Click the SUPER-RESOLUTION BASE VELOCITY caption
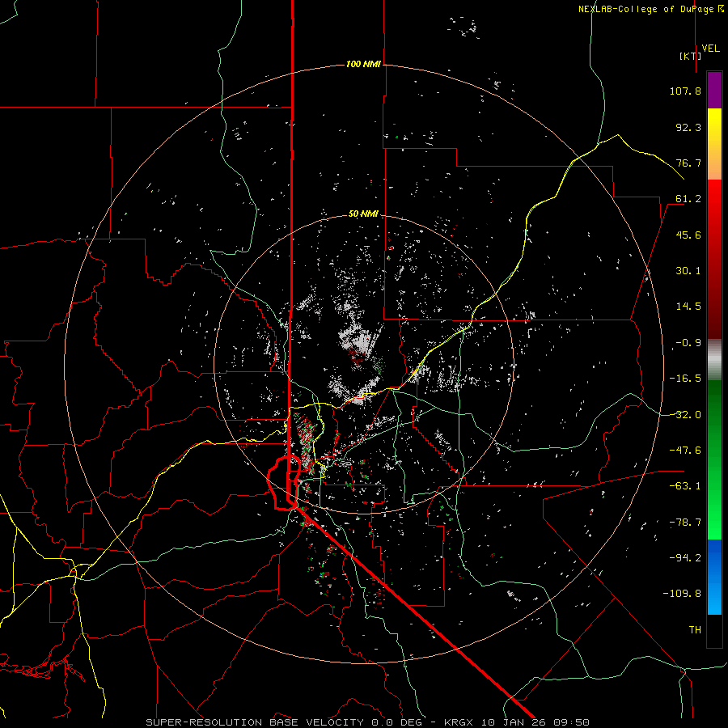The image size is (728, 728). (x=255, y=722)
